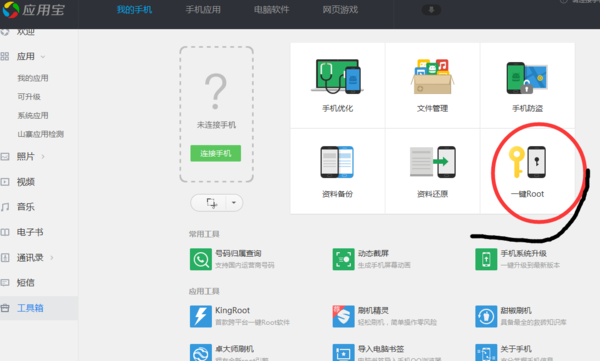The height and width of the screenshot is (361, 600).
Task: Switch to 手机应用 tab
Action: [x=203, y=10]
